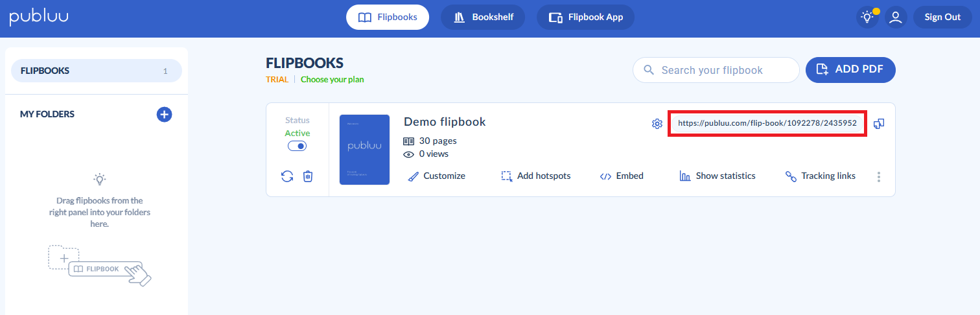Click the Sign Out button
This screenshot has width=980, height=315.
(x=942, y=17)
